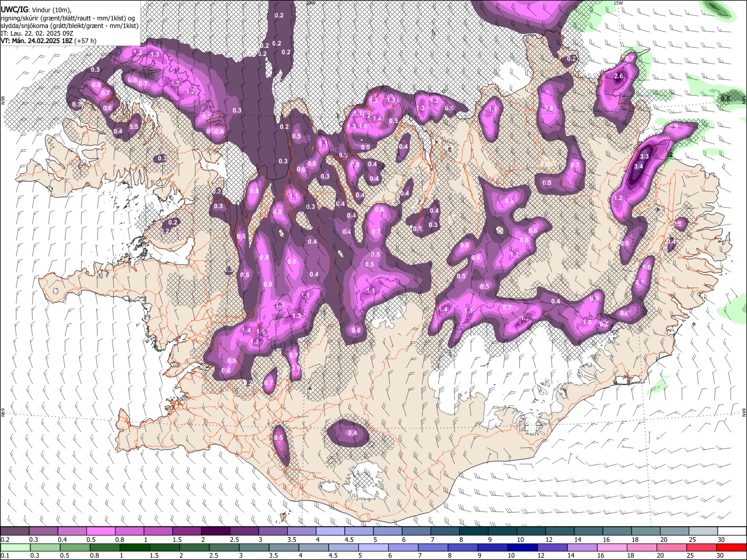Screen dimensions: 747x560
Task: Click the 'slydda/snjókoma' legend description line
Action: (x=69, y=26)
